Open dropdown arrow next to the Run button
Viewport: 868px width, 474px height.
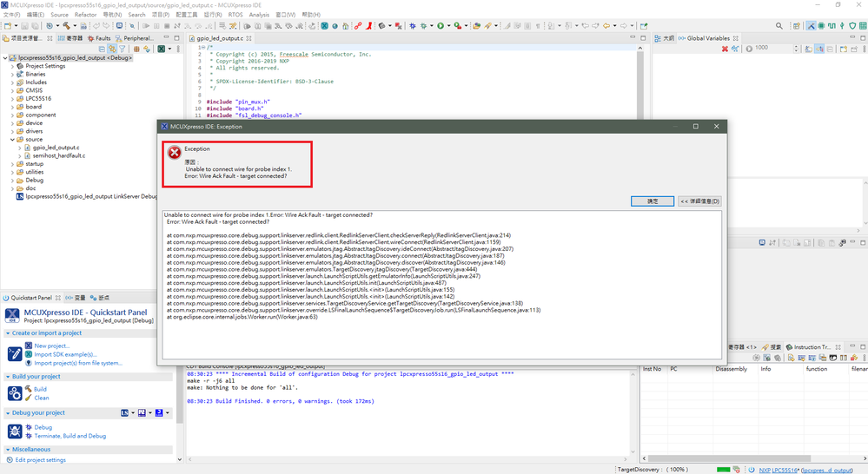tap(448, 25)
